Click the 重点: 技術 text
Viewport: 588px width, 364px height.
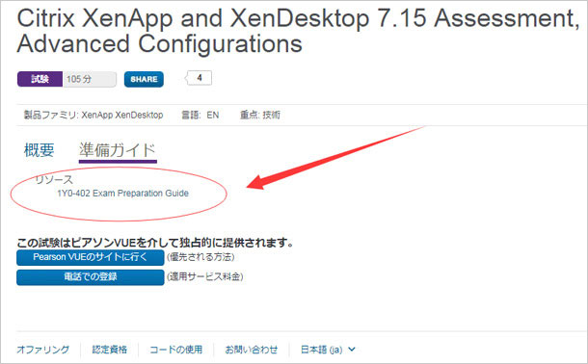point(260,115)
